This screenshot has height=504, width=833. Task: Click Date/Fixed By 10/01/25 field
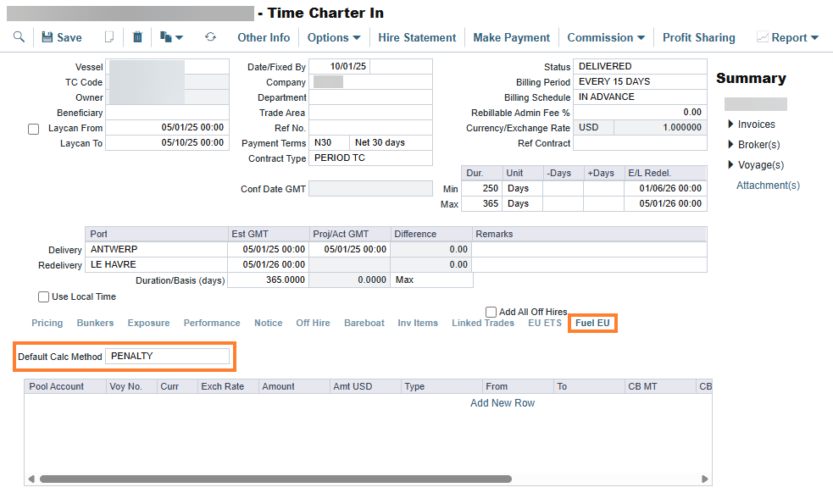click(340, 66)
